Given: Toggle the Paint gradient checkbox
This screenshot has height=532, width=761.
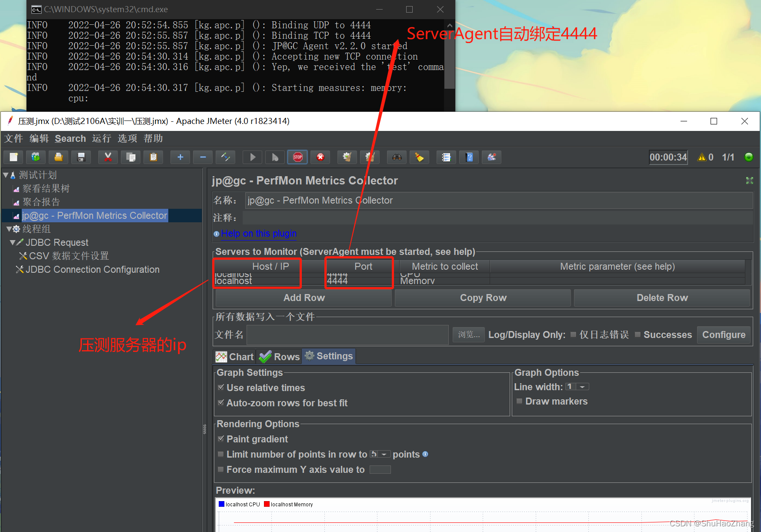Looking at the screenshot, I should click(221, 438).
